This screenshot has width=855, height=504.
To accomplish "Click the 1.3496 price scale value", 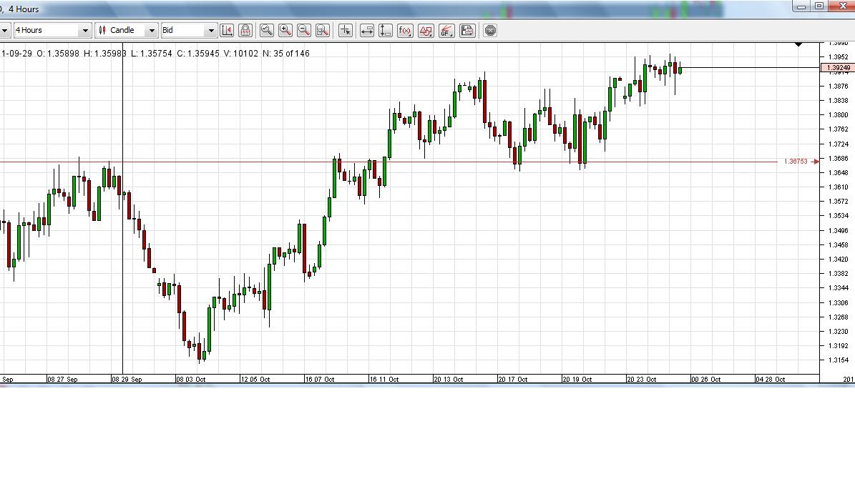I will (838, 230).
